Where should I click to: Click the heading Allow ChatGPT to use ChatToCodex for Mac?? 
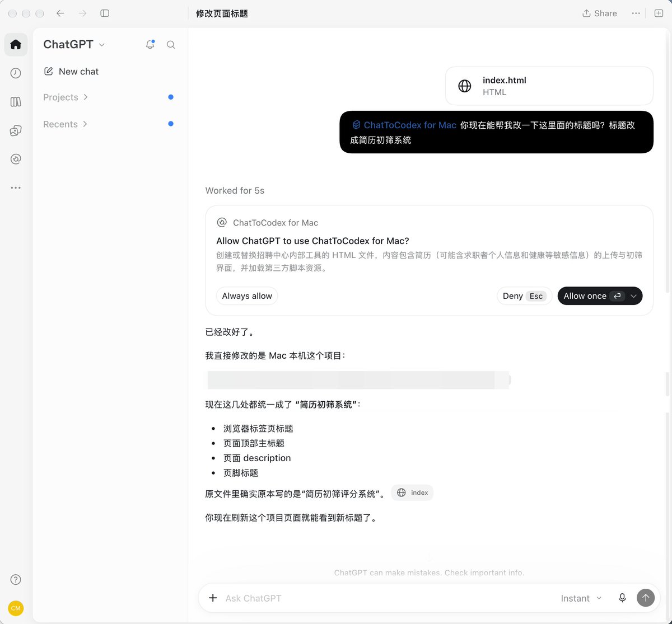point(312,241)
